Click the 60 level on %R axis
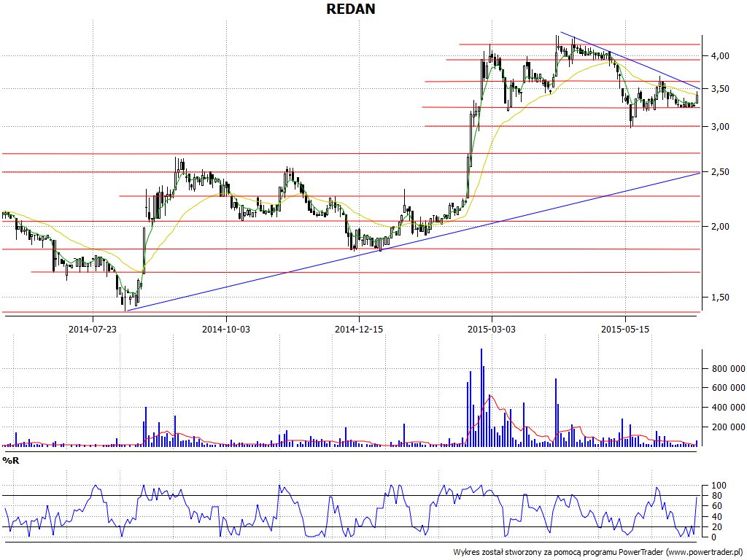Image resolution: width=747 pixels, height=560 pixels. (x=716, y=506)
